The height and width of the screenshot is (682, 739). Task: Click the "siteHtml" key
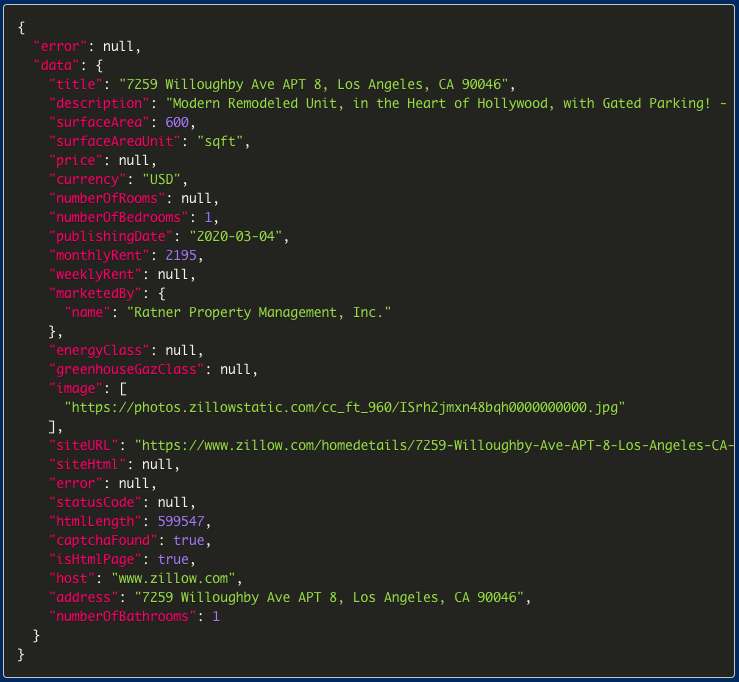87,465
